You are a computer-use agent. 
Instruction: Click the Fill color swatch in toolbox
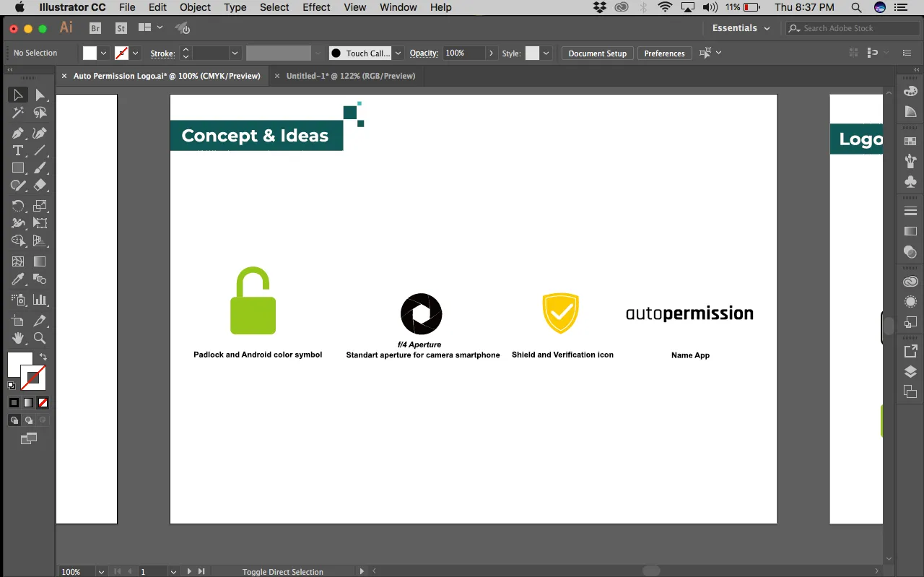click(20, 364)
